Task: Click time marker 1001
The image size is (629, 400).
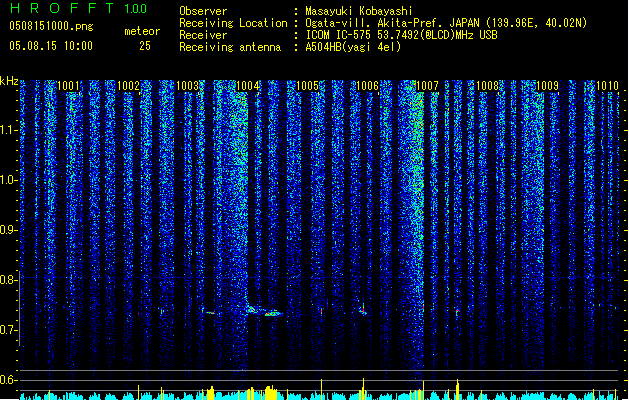Action: click(x=68, y=86)
